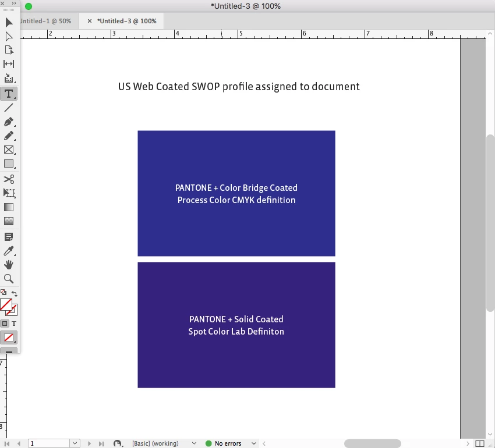Click the horizontal scrollbar thumb
This screenshot has width=495, height=448.
click(x=373, y=443)
